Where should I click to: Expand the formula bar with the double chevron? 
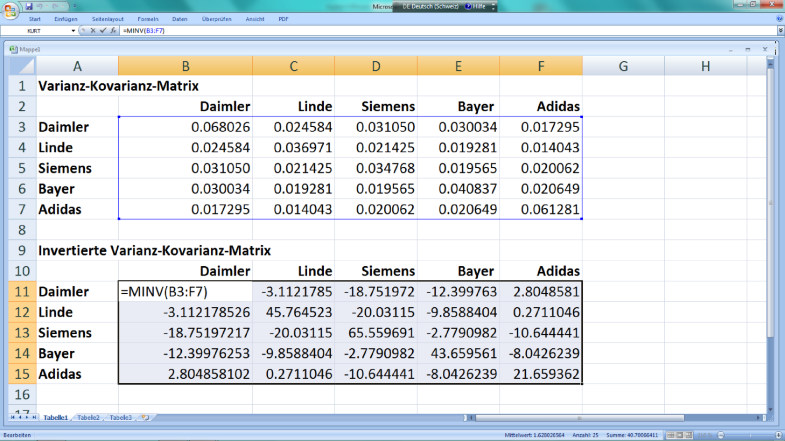780,31
